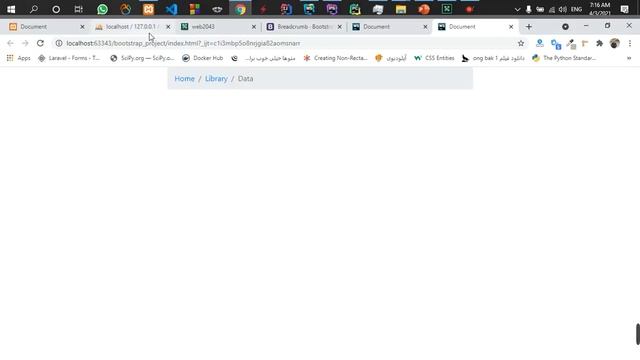640x360 pixels.
Task: Open Task View in taskbar
Action: click(x=78, y=9)
